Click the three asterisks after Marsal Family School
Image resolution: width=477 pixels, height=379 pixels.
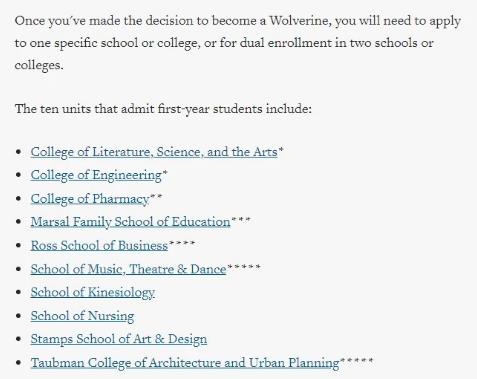(240, 219)
